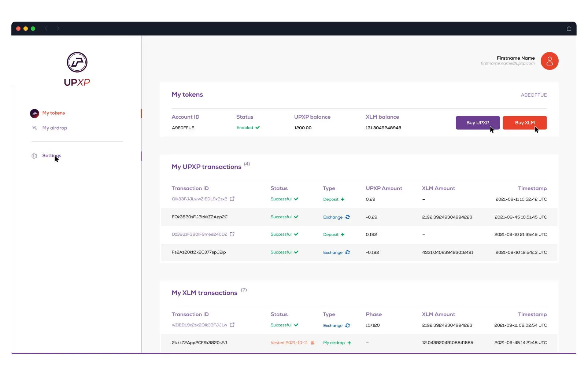Select the My tokens sidebar icon
Viewport: 588px width, 377px height.
[x=34, y=113]
